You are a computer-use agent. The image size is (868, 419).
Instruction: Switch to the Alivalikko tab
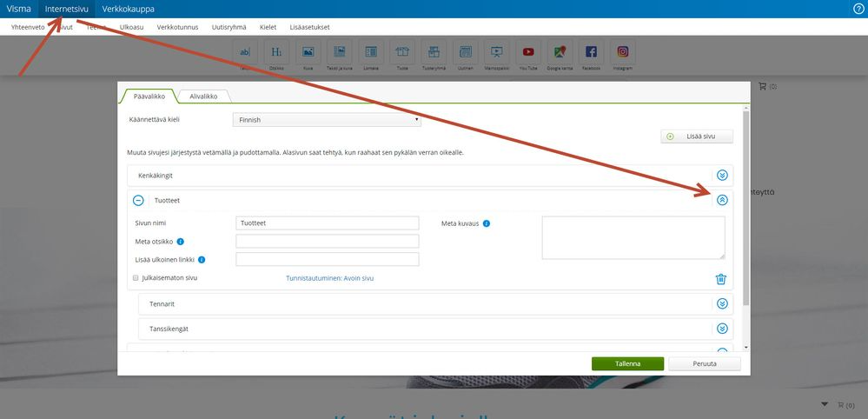(x=203, y=96)
